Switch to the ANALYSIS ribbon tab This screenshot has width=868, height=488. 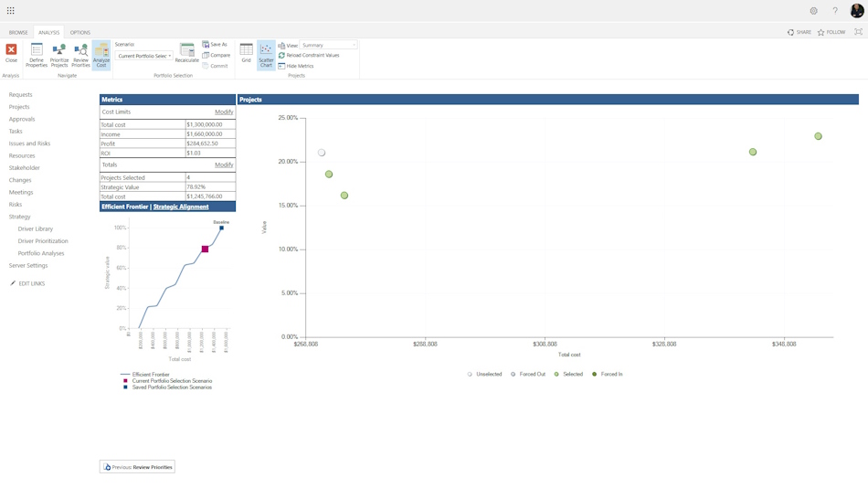click(48, 32)
